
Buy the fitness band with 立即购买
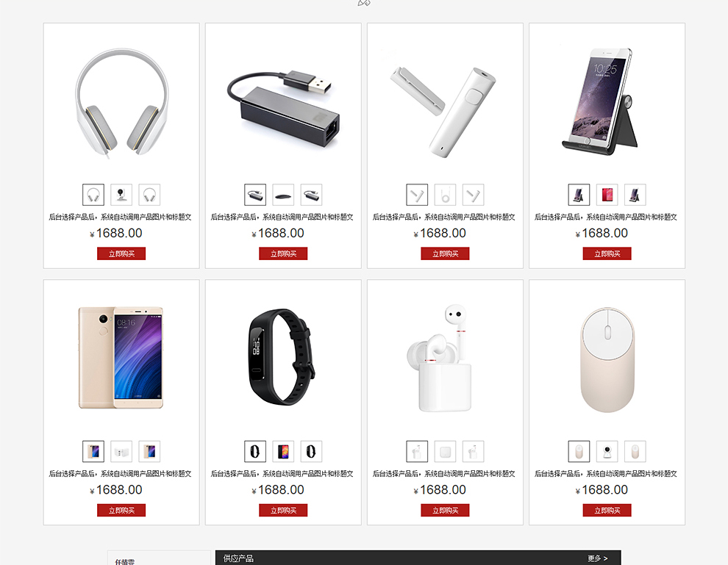point(283,510)
